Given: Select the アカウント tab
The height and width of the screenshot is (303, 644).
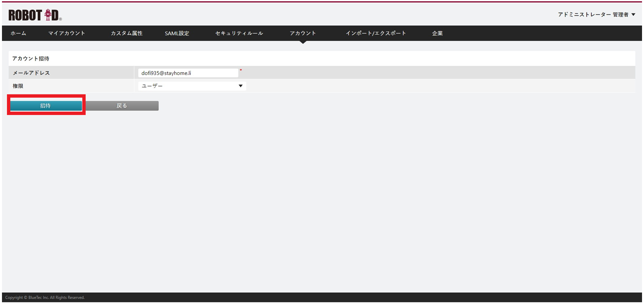Looking at the screenshot, I should tap(303, 33).
